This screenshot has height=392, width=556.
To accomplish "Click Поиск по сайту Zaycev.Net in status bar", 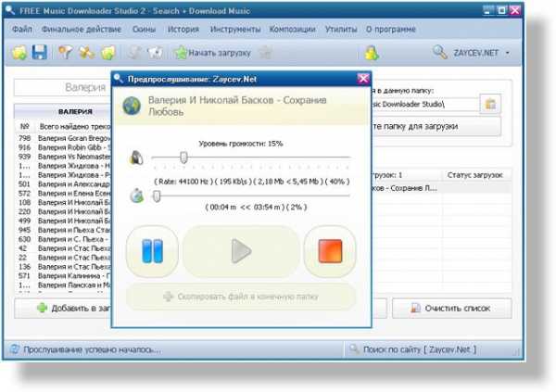I will [x=419, y=349].
